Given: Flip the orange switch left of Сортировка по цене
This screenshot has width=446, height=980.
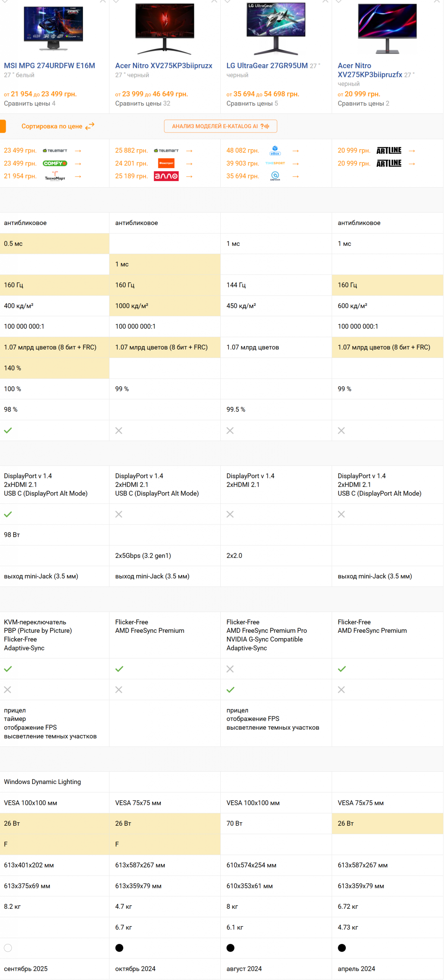Looking at the screenshot, I should [3, 126].
